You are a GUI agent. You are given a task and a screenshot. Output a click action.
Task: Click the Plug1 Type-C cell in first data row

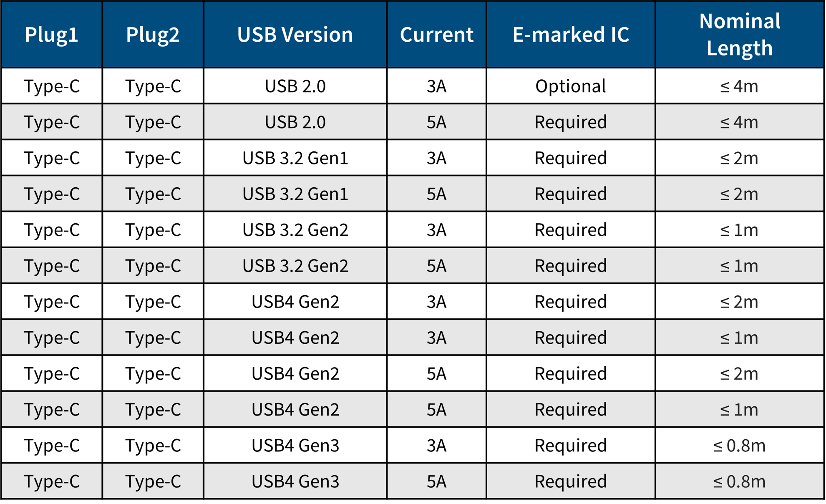coord(52,86)
